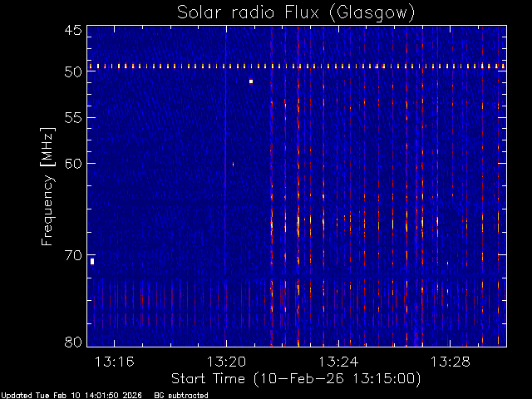The height and width of the screenshot is (399, 532).
Task: Click the 13:28 time tick label
Action: 451,362
